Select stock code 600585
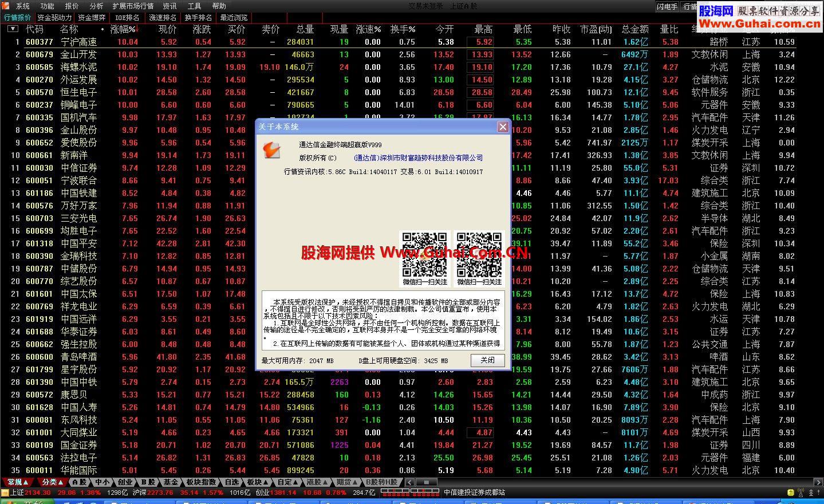Image resolution: width=824 pixels, height=504 pixels. 39,67
